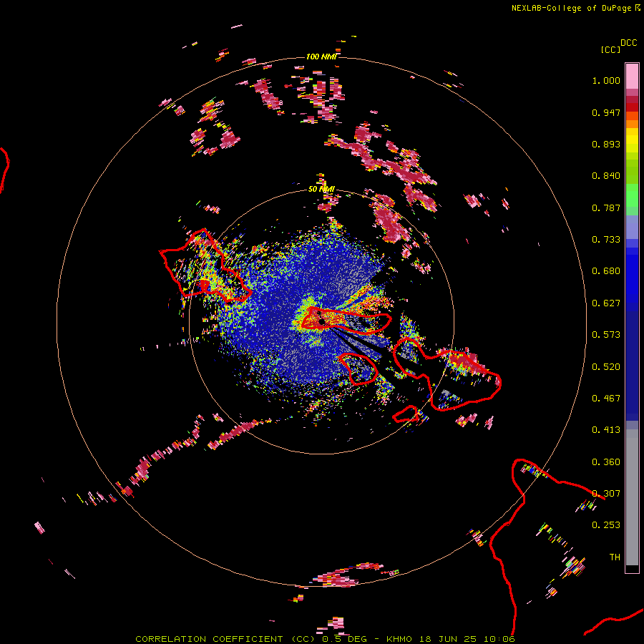Click the 50 NMI range ring label

coord(321,189)
